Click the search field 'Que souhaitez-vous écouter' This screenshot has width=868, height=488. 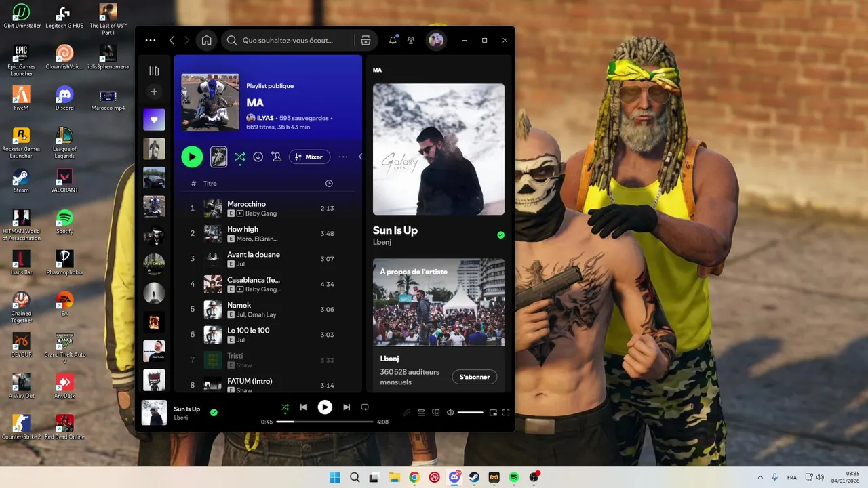click(288, 41)
